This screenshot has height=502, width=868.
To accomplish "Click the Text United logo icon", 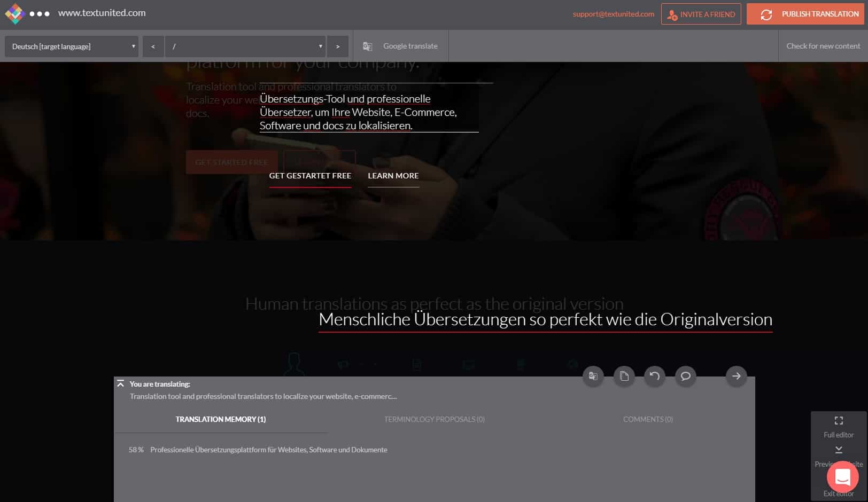I will click(14, 14).
